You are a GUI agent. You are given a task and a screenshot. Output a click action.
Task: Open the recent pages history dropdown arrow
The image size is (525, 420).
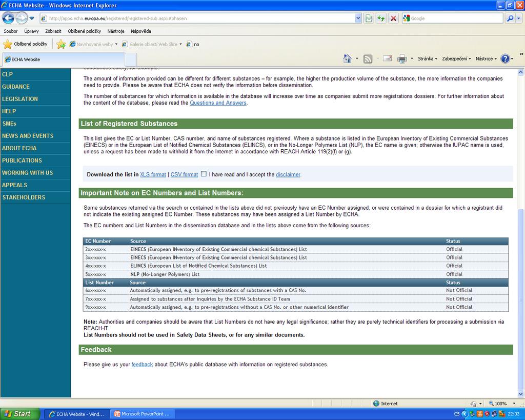32,18
